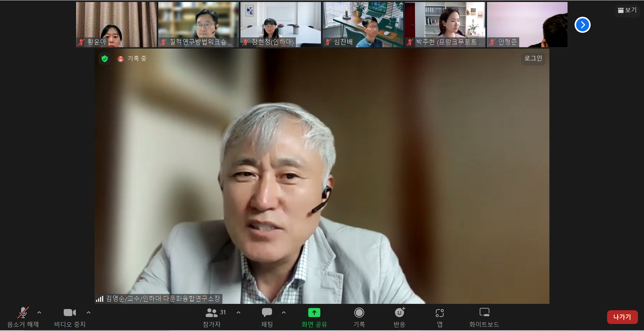The image size is (644, 331).
Task: Click muted mic icon on 장현정(인하대)
Action: (246, 42)
